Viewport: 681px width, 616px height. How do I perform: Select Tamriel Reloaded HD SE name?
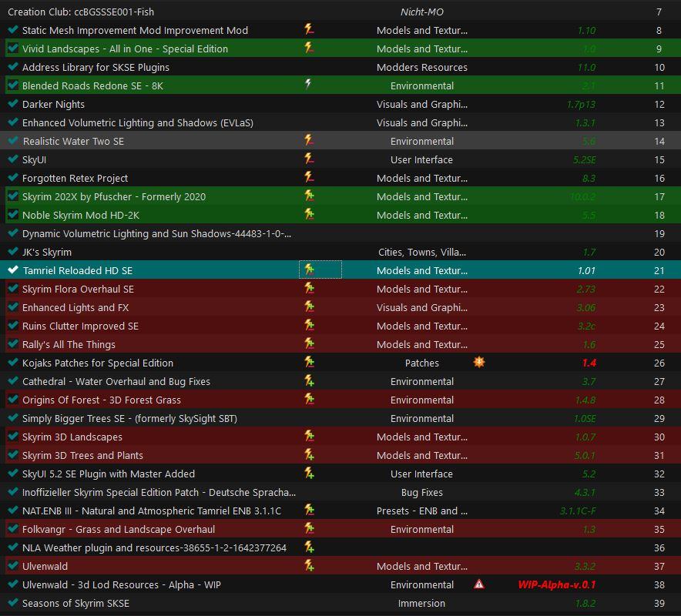point(78,271)
